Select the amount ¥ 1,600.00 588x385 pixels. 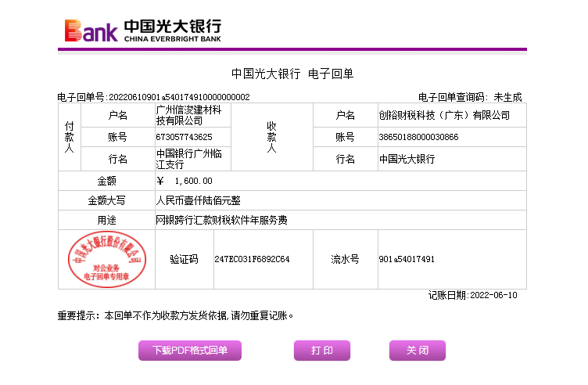click(x=185, y=181)
